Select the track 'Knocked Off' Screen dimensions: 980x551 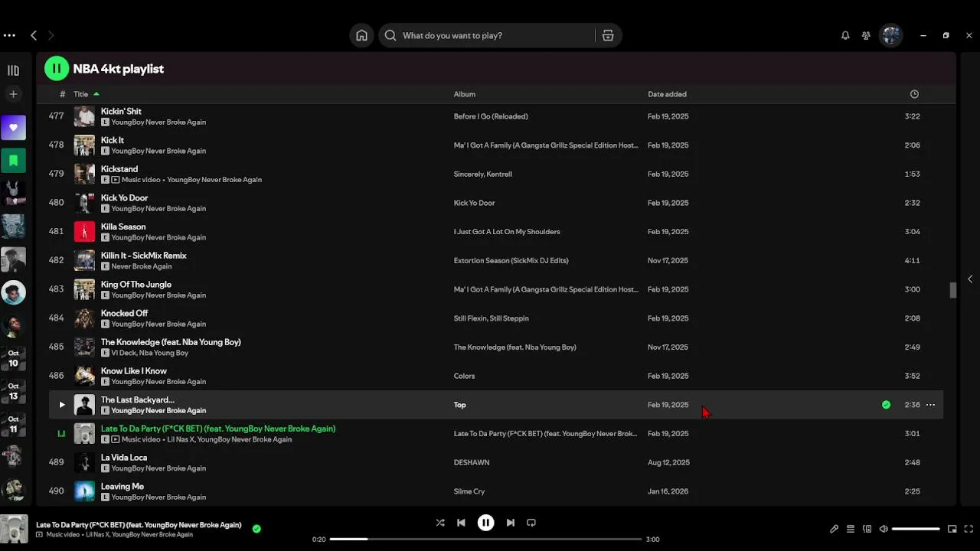tap(124, 313)
